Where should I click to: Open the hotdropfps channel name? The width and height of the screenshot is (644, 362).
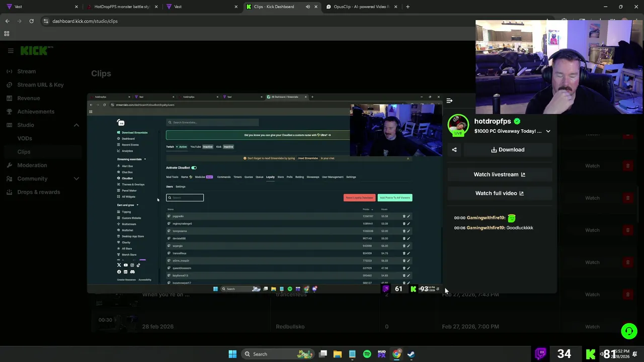(492, 121)
